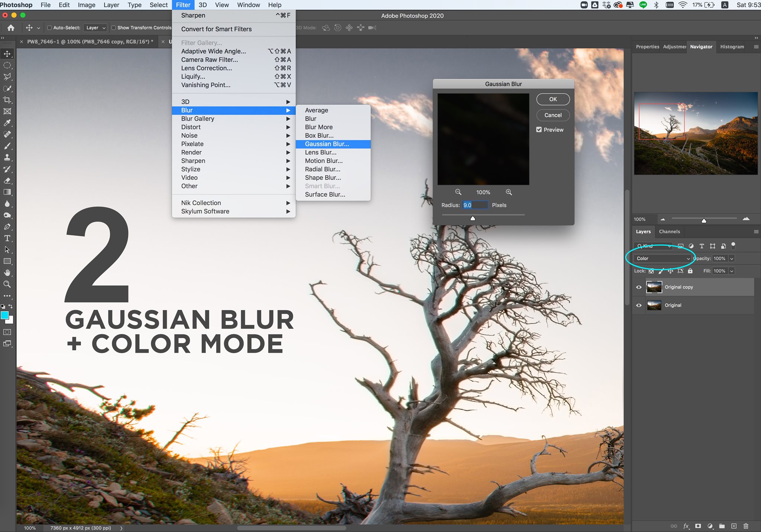Select the Pen tool

tap(7, 226)
